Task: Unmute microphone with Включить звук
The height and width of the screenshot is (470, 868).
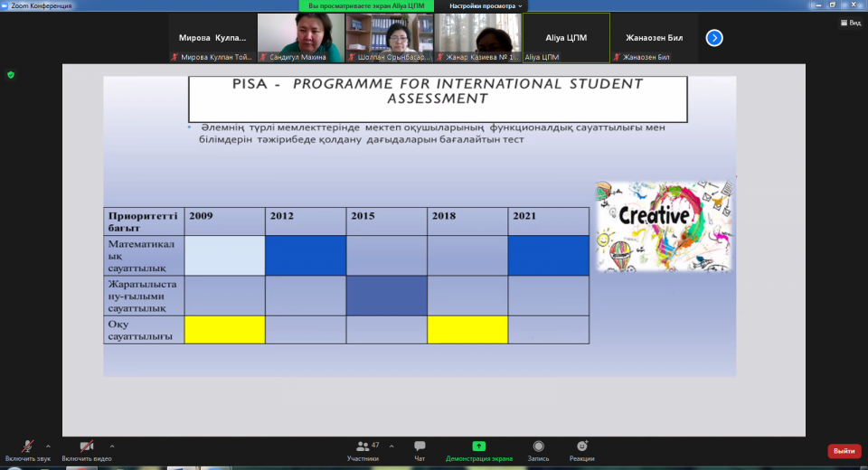Action: (x=28, y=451)
